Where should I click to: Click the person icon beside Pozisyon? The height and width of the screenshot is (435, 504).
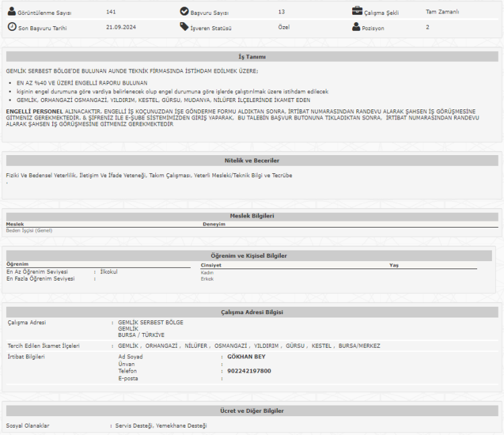(x=357, y=28)
